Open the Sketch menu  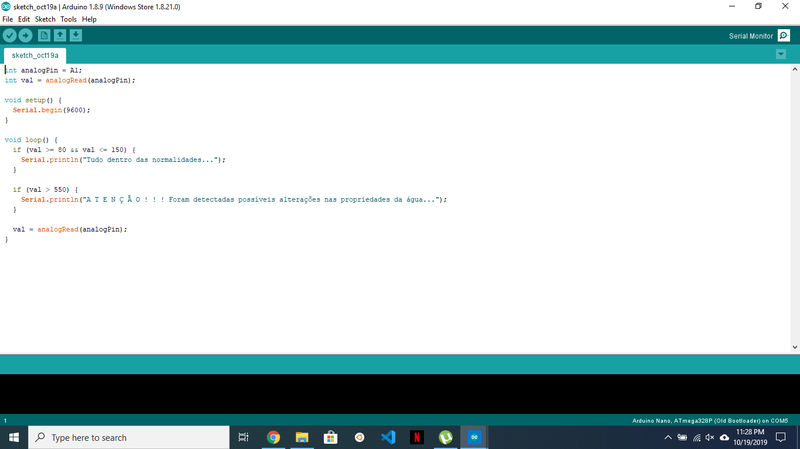45,19
